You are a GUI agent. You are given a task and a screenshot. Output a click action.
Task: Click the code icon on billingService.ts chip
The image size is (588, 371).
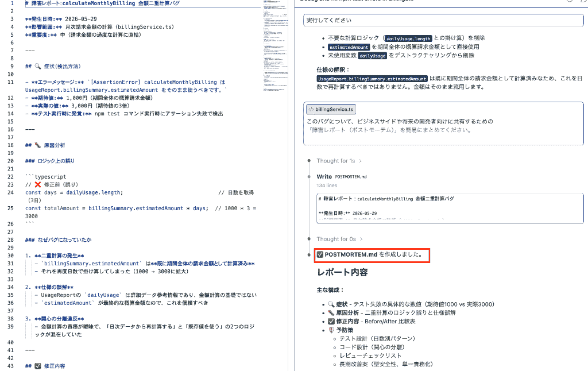(x=311, y=110)
